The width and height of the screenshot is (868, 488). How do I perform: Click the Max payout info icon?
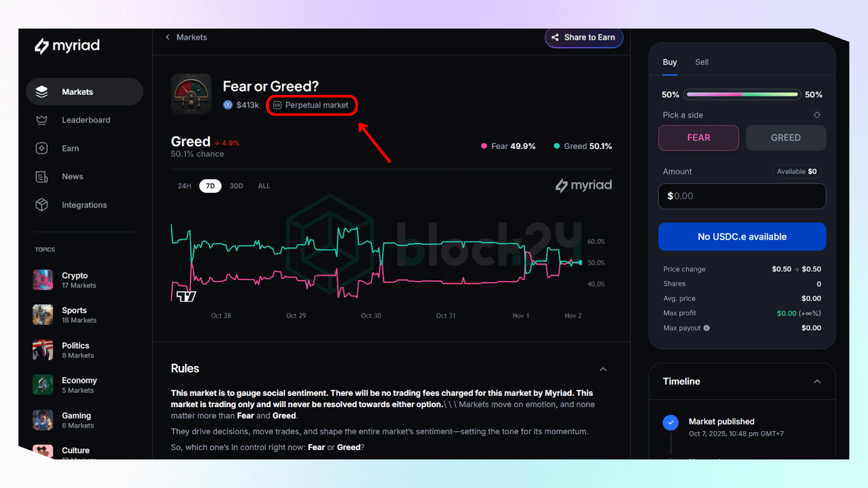coord(706,328)
